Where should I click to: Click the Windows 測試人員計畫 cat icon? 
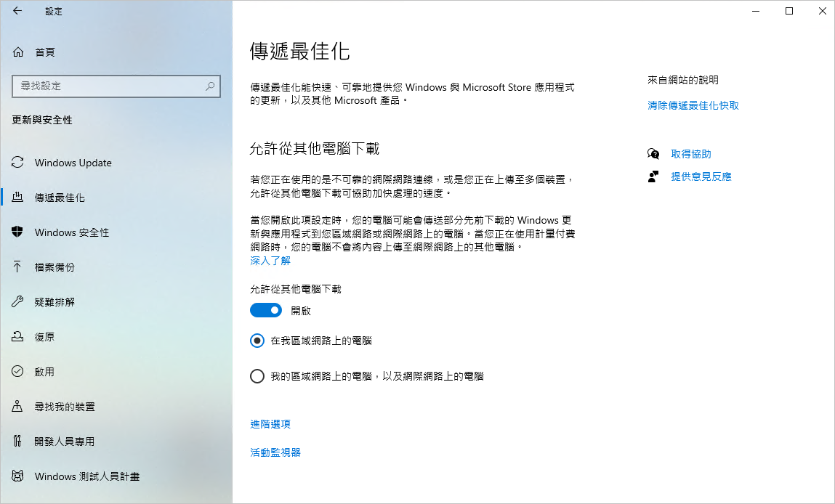(x=17, y=476)
